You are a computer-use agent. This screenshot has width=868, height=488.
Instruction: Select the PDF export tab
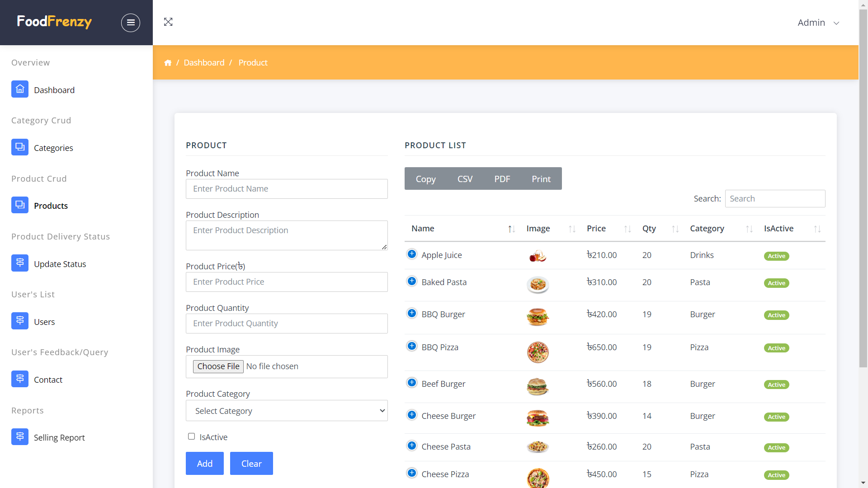coord(502,178)
